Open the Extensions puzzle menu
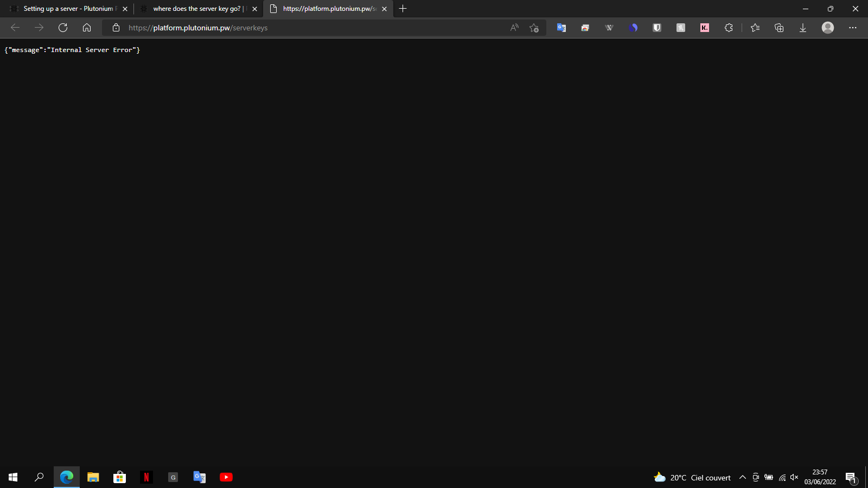The image size is (868, 488). click(x=729, y=28)
